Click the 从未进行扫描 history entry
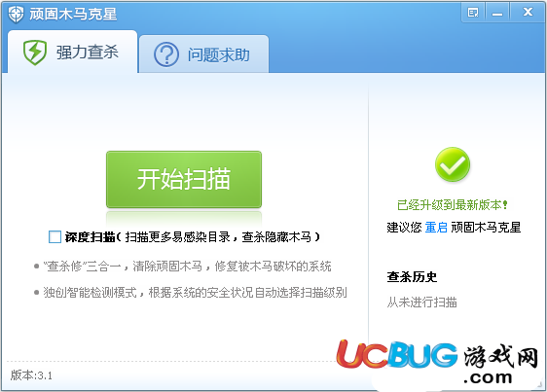The height and width of the screenshot is (392, 547). pos(421,302)
